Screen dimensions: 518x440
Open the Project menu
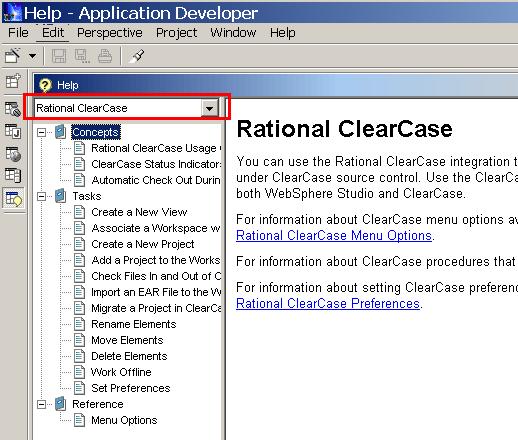[176, 33]
